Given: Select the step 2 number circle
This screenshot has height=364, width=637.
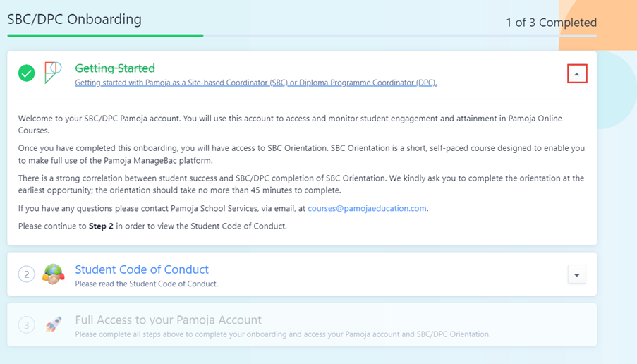Looking at the screenshot, I should [26, 274].
